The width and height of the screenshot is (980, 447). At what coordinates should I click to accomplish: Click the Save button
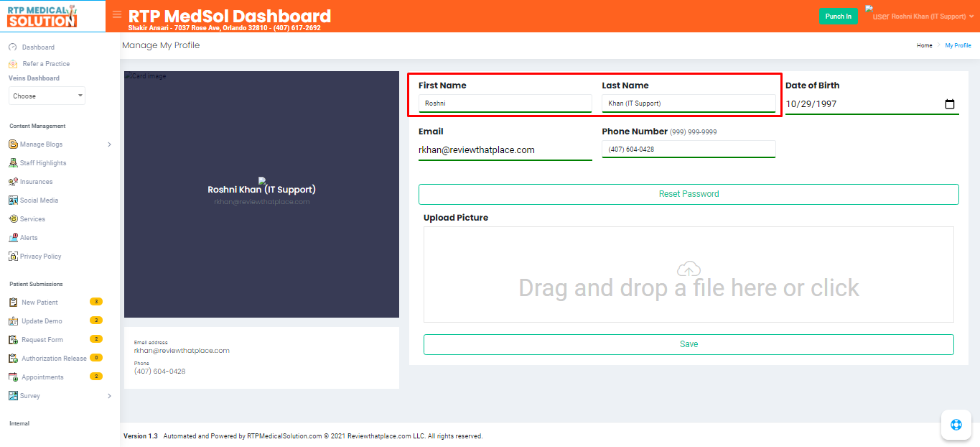coord(689,344)
